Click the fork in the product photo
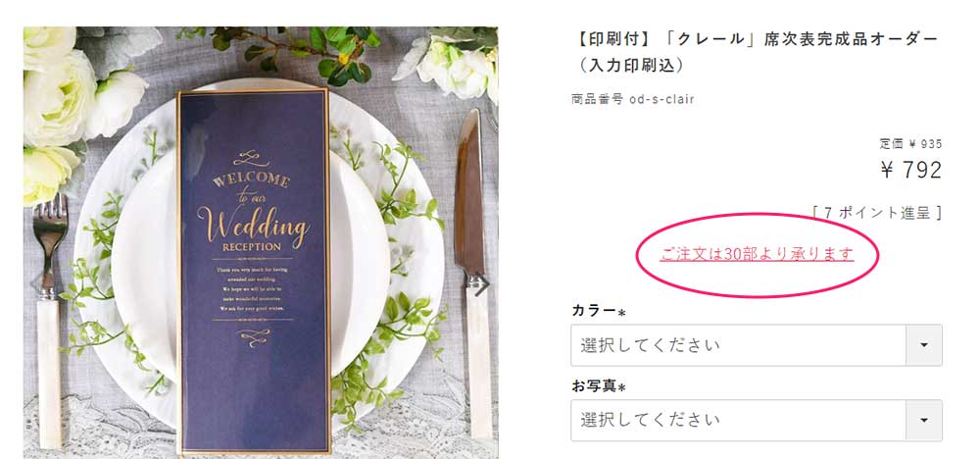Screen dimensions: 980x459 pos(48,319)
